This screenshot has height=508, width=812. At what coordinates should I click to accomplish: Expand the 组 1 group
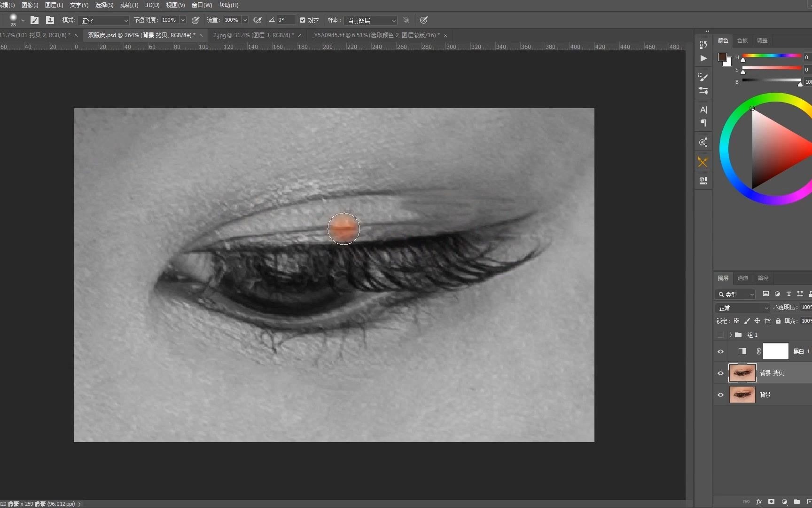coord(731,335)
